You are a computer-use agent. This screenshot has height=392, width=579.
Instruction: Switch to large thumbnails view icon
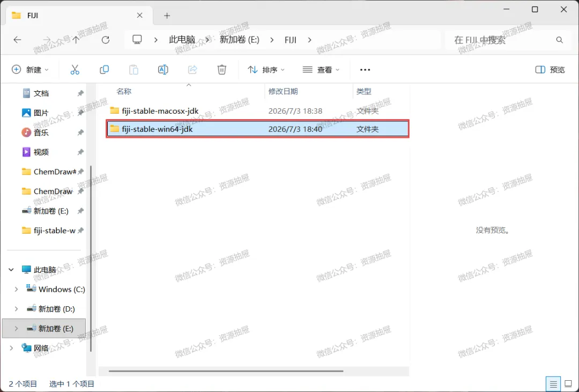[568, 384]
